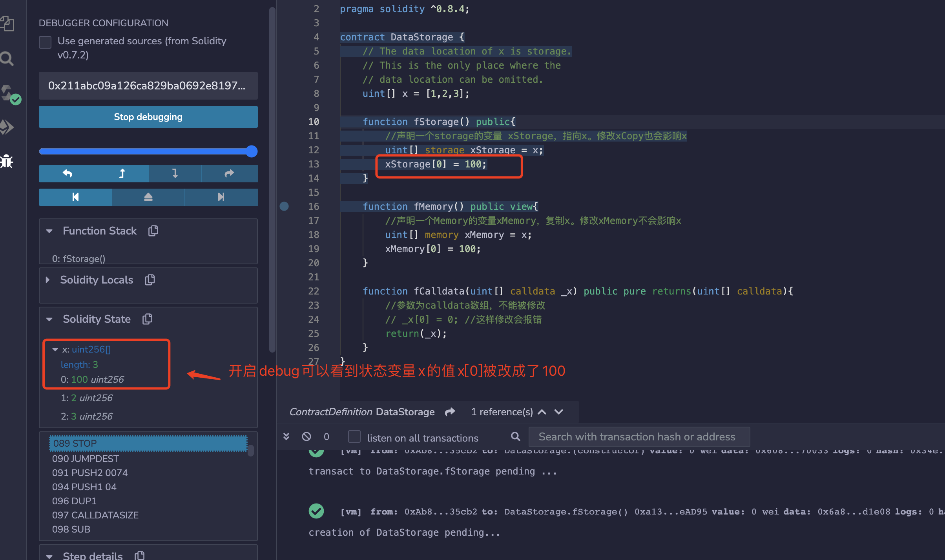Remove the breakpoint on line 16
Viewport: 945px width, 560px height.
pos(284,206)
